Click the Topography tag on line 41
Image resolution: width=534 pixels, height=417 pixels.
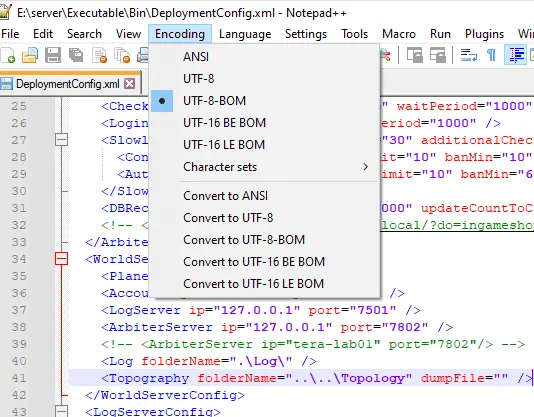click(145, 378)
